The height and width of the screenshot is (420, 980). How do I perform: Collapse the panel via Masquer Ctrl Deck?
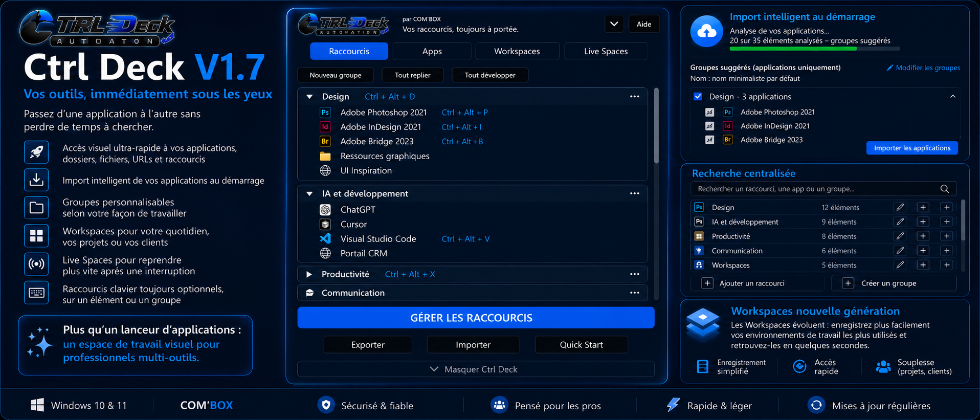click(x=476, y=369)
